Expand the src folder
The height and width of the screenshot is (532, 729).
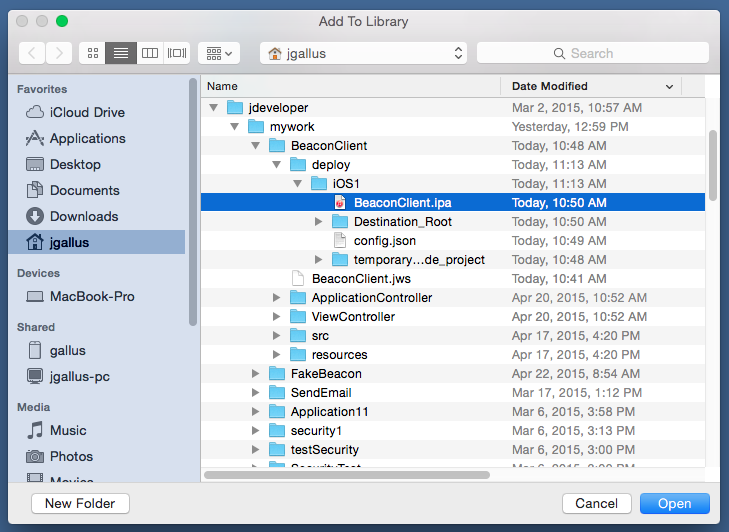tap(277, 336)
